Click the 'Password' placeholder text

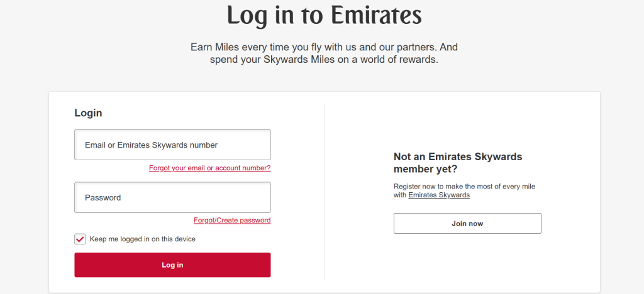click(x=103, y=197)
